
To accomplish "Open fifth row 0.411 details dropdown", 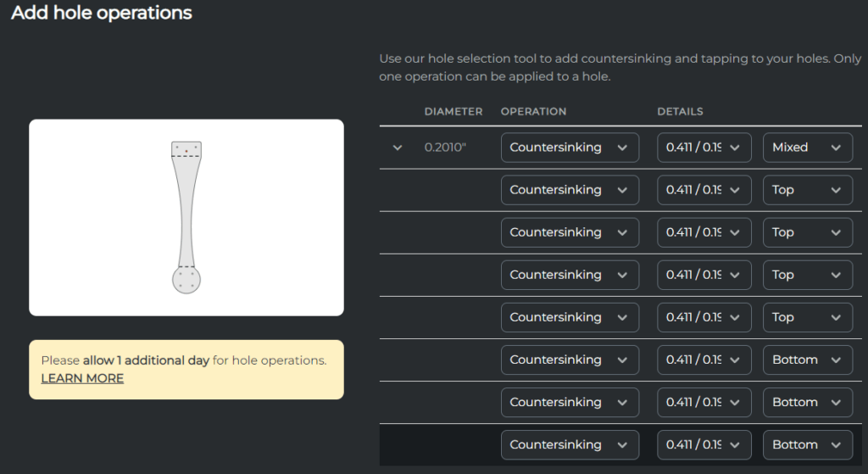I will click(704, 317).
